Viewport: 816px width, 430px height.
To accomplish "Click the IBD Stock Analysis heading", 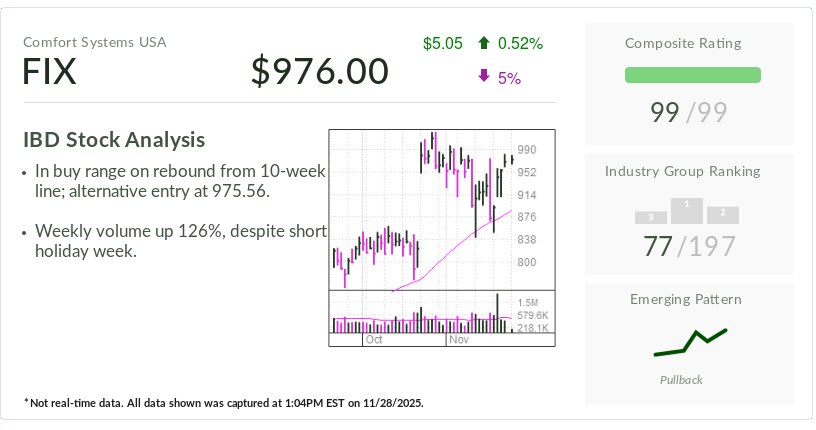I will click(x=114, y=140).
